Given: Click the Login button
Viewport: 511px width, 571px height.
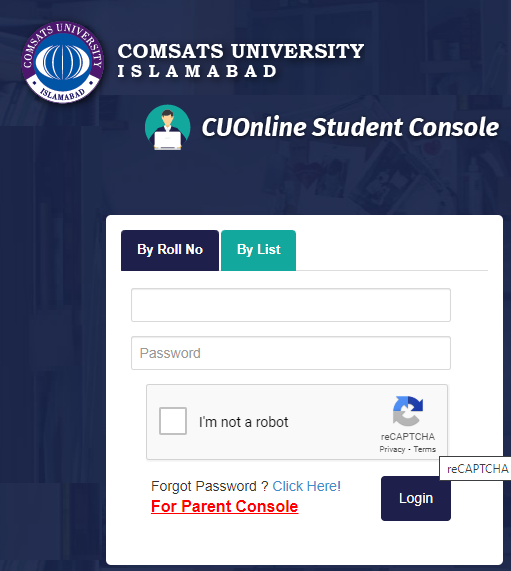Looking at the screenshot, I should tap(416, 498).
